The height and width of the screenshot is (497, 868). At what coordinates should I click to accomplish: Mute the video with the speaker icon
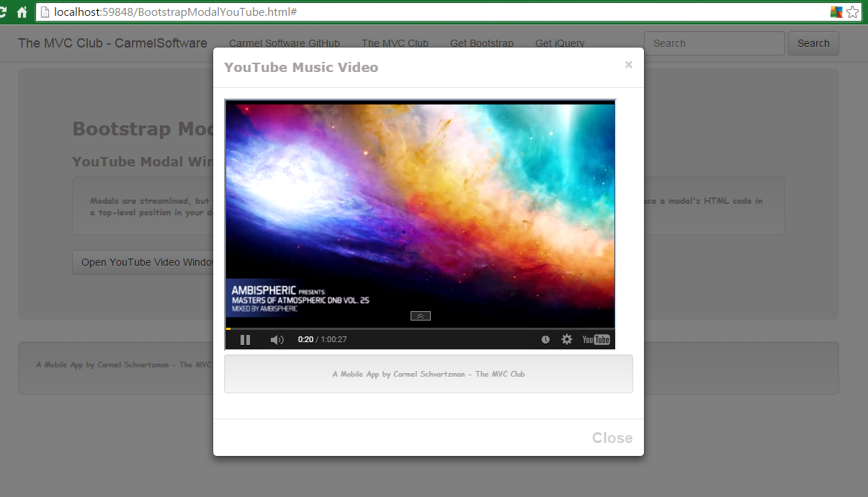[277, 339]
